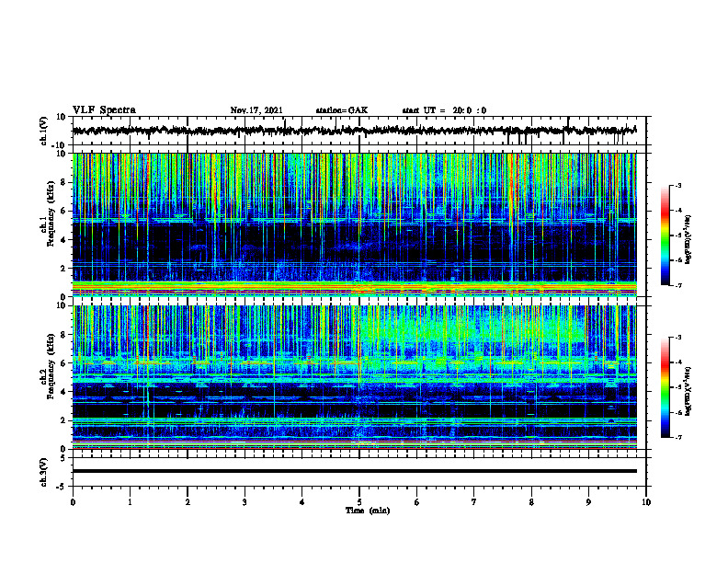Viewport: 728px width, 563px height.
Task: Click the ch.2 spectrogram color scale bar
Action: click(x=665, y=387)
